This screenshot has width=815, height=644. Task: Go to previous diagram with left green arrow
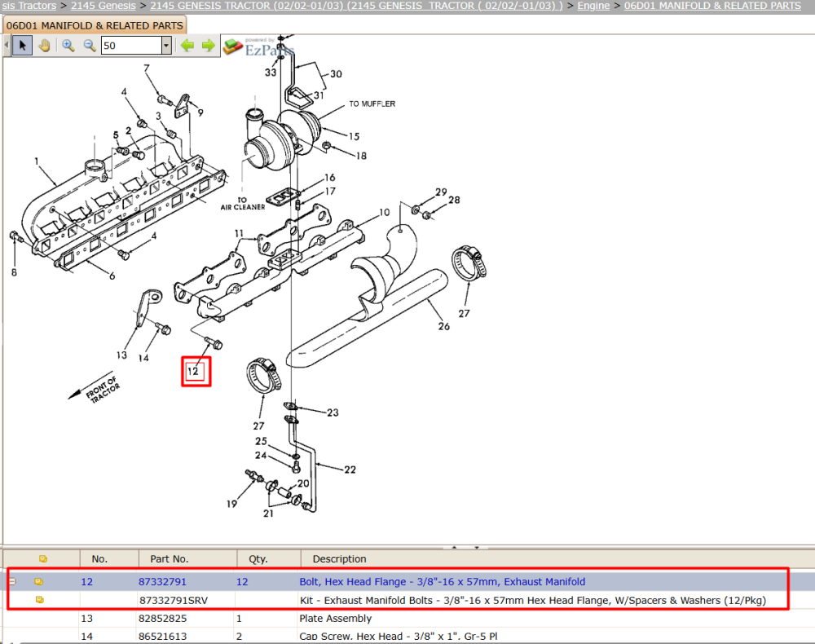coord(187,46)
